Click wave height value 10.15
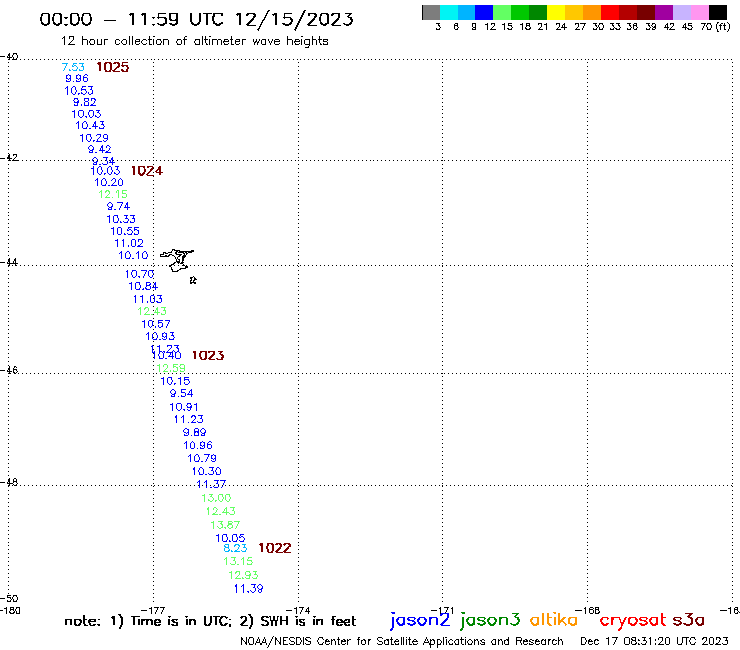 175,381
